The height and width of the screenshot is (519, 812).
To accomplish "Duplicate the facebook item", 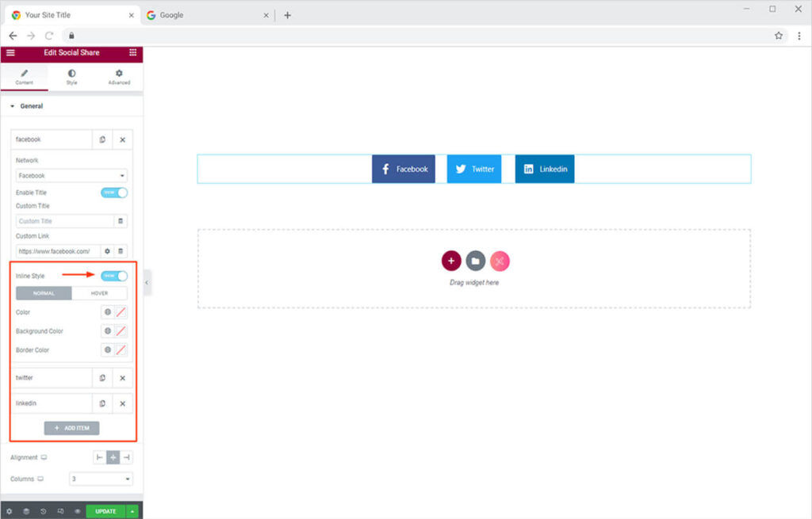I will (x=102, y=139).
